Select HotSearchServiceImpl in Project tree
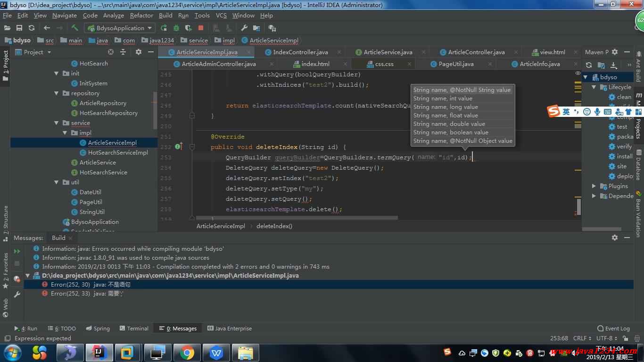 pos(118,153)
